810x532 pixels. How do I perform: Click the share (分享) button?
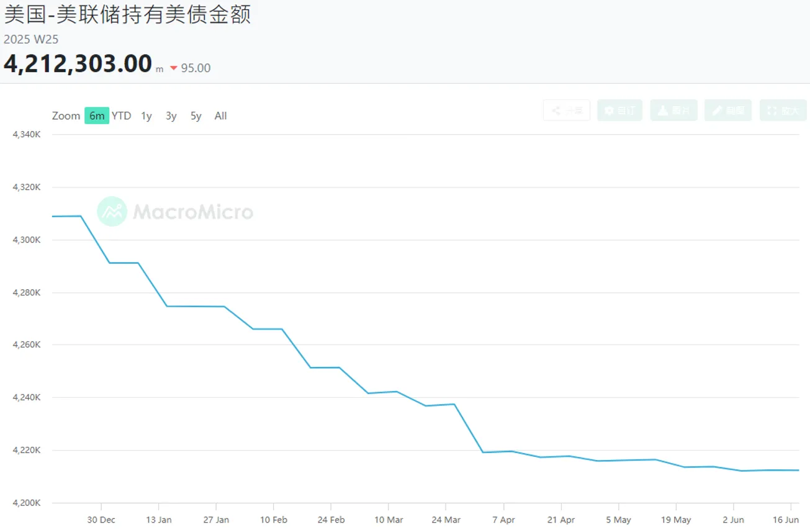tap(566, 110)
